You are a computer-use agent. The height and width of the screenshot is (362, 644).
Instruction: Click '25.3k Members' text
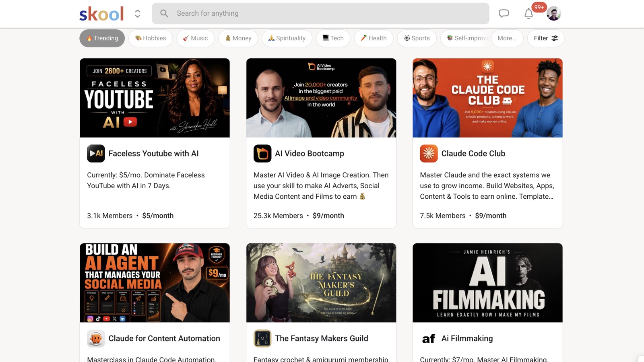[x=278, y=216]
